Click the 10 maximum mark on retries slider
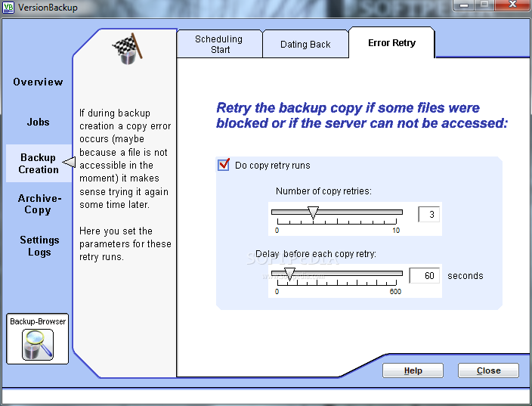532x406 pixels. (396, 231)
